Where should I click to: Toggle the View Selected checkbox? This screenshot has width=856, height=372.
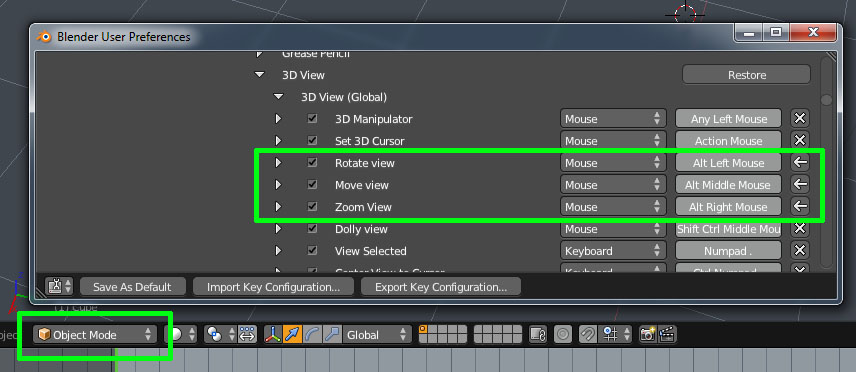312,251
